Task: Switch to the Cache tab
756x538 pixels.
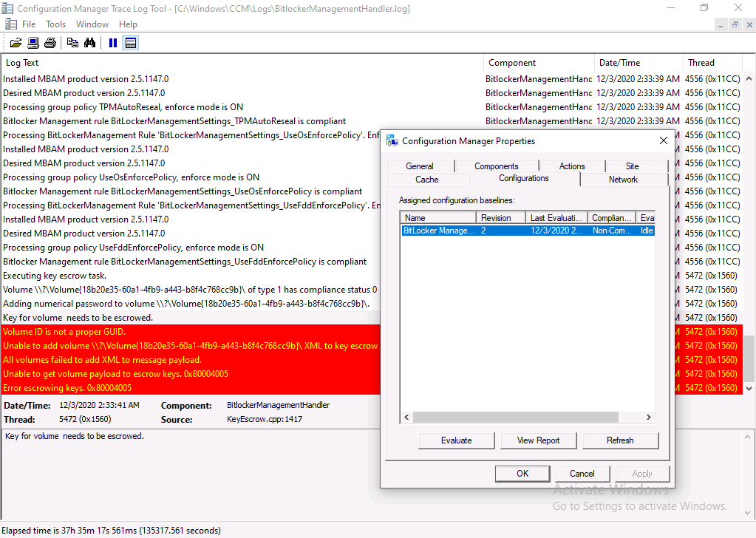Action: [427, 180]
